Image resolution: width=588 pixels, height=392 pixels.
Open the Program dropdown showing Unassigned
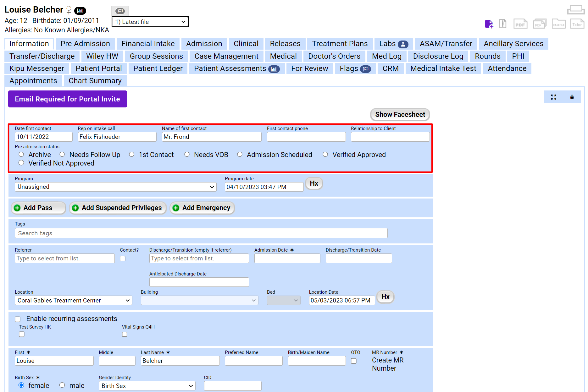(x=115, y=187)
